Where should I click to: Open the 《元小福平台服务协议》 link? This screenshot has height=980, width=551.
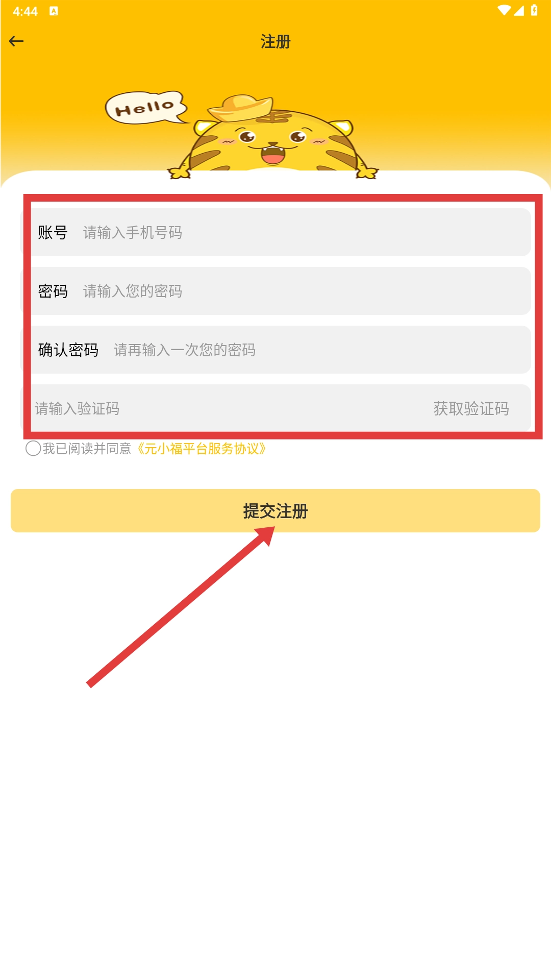(x=202, y=449)
